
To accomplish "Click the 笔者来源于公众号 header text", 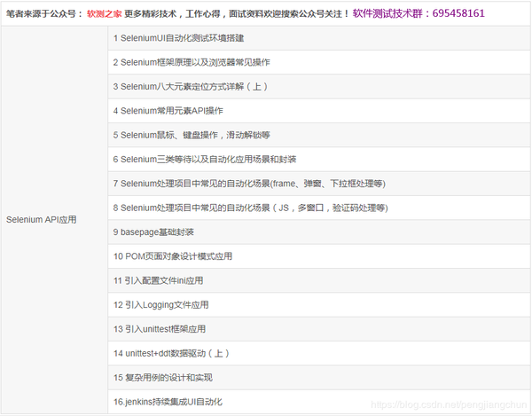I will (41, 13).
